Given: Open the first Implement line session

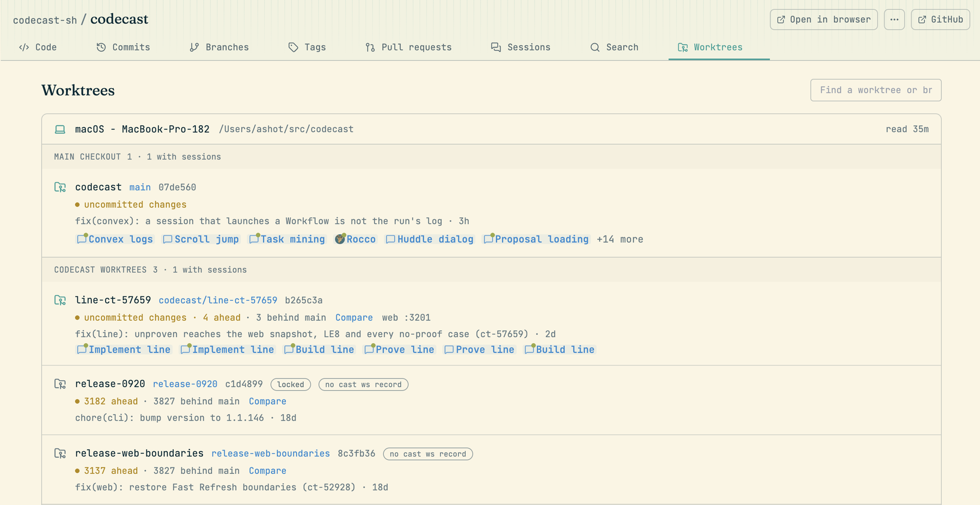Looking at the screenshot, I should [124, 350].
